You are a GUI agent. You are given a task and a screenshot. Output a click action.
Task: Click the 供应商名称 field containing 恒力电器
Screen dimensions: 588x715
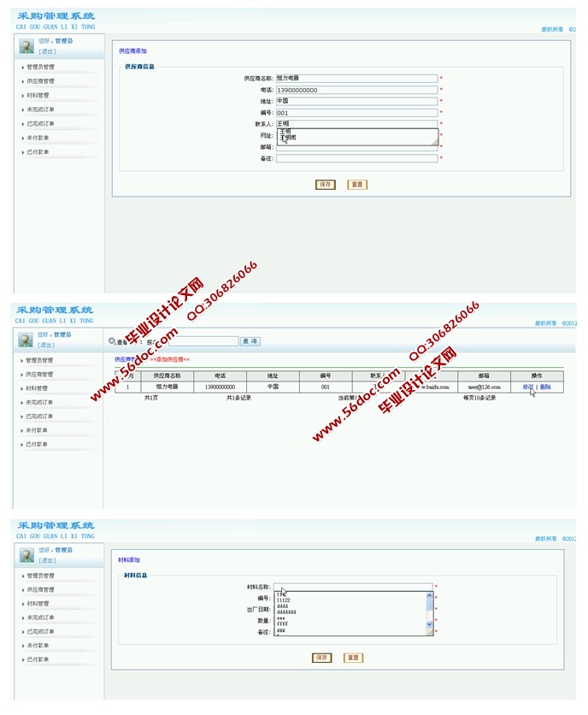pos(356,78)
